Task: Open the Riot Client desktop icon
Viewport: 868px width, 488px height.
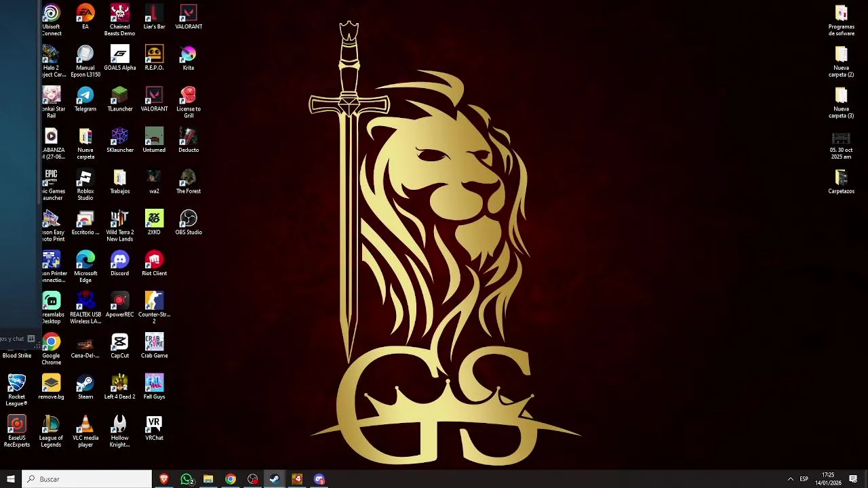Action: 154,264
